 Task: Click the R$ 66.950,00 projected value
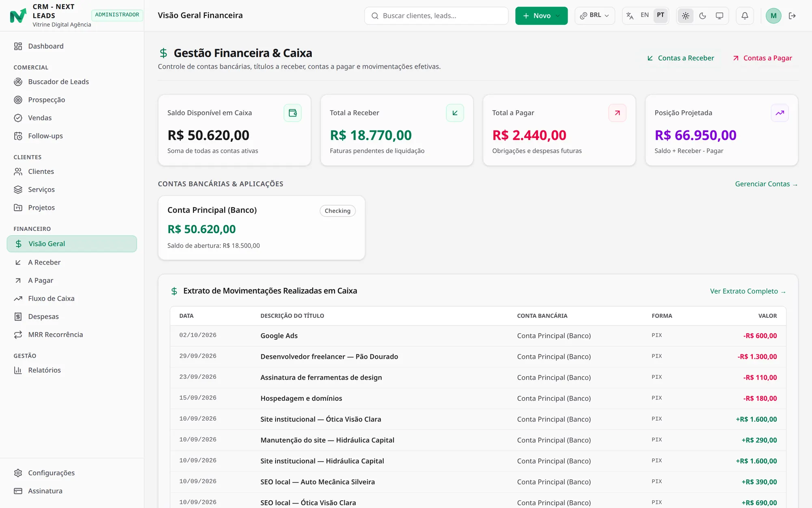click(x=695, y=135)
